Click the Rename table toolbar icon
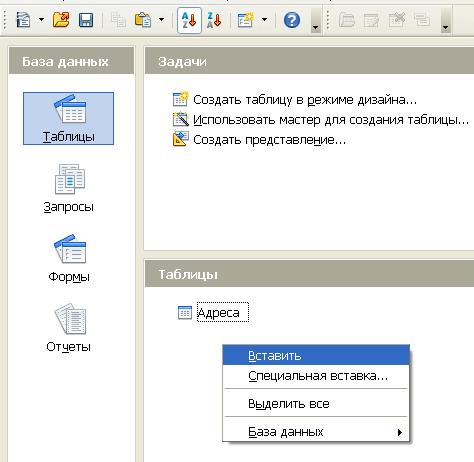The height and width of the screenshot is (462, 474). pyautogui.click(x=422, y=20)
